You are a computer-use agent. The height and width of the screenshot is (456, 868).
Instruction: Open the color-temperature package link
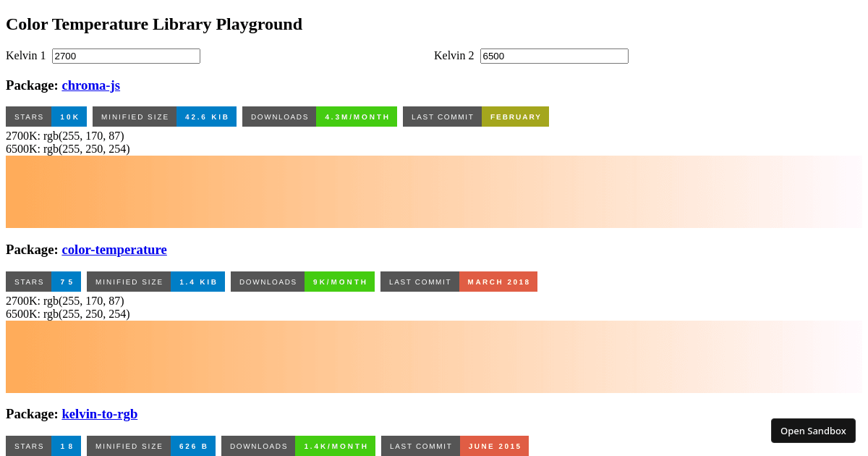click(114, 250)
